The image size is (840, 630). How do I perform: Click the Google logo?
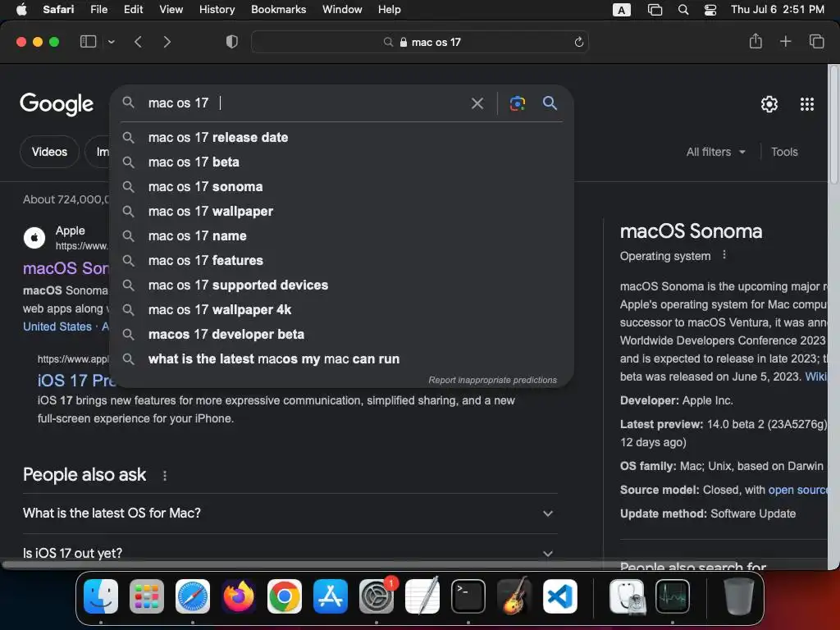click(57, 104)
